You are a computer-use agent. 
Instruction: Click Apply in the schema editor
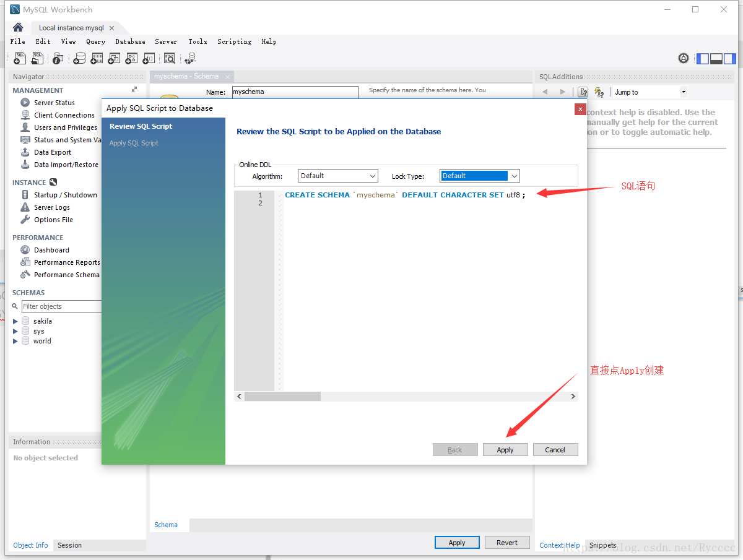pyautogui.click(x=457, y=543)
